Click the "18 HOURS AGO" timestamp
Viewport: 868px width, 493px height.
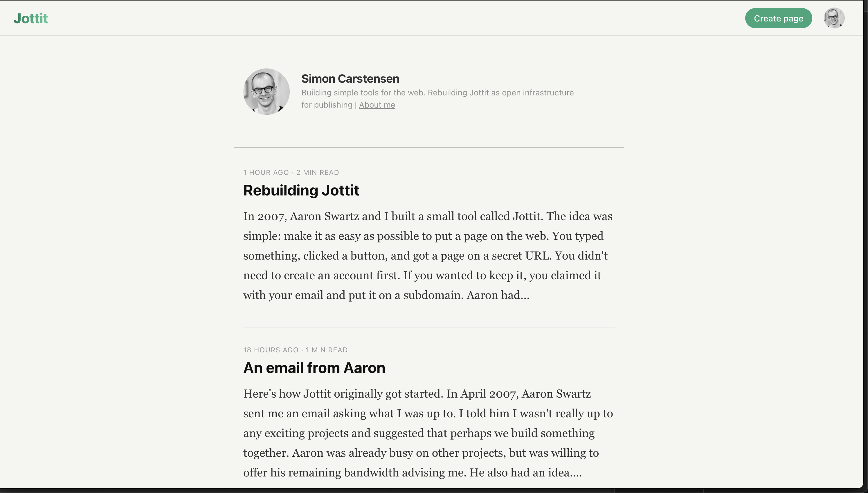(271, 350)
